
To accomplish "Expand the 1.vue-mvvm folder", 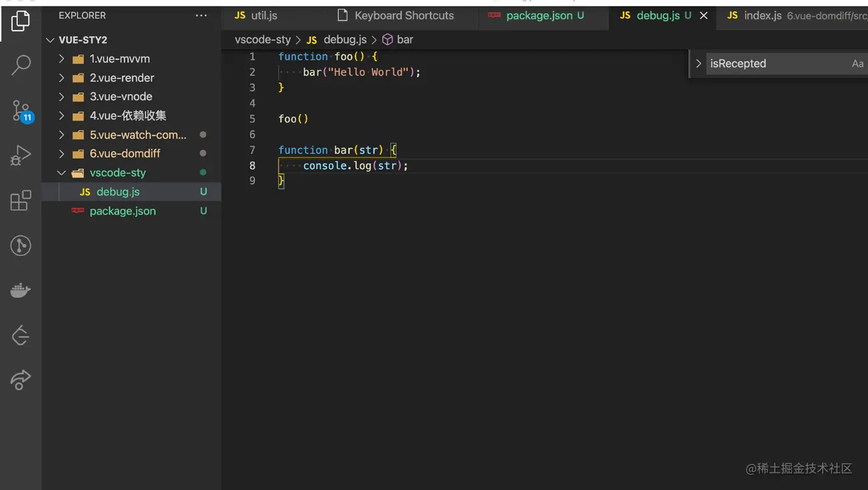I will (120, 59).
